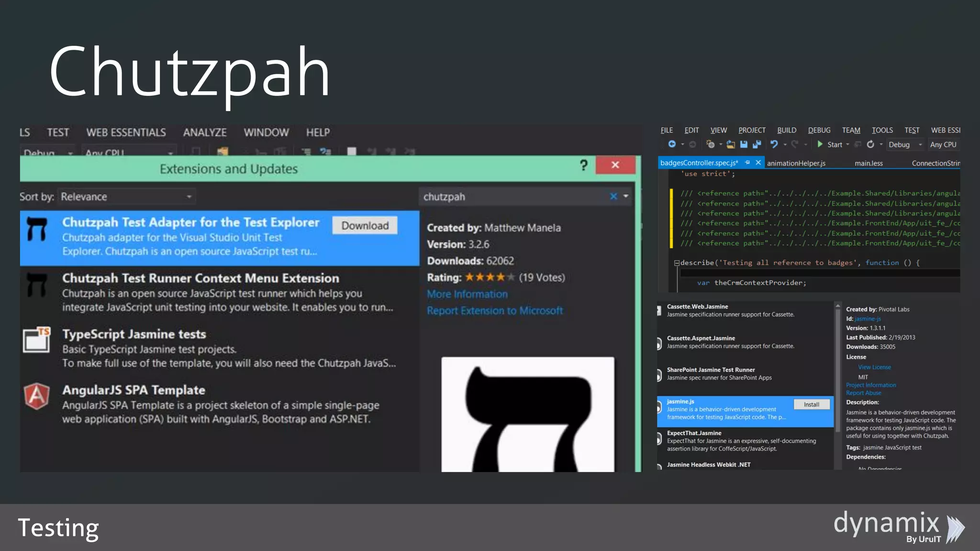
Task: Click the Navigate Backward arrow icon
Action: 672,144
